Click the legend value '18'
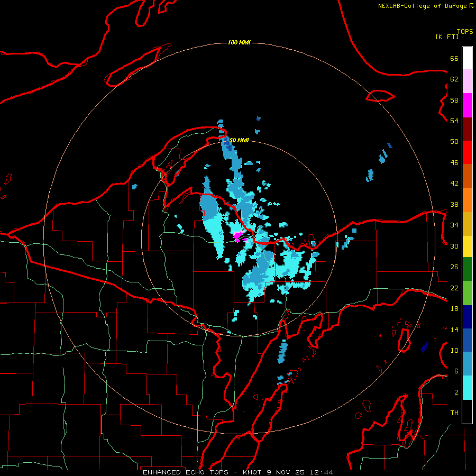Image resolution: width=476 pixels, height=476 pixels. tap(454, 309)
